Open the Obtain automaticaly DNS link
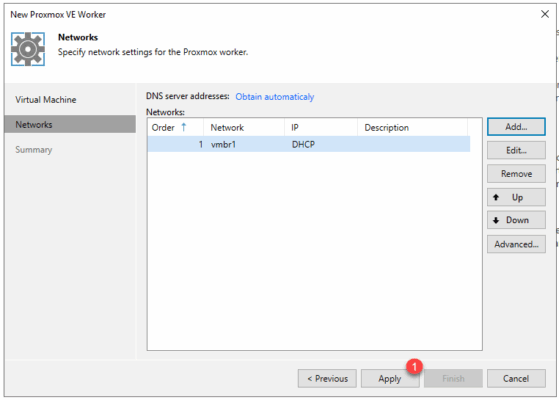Screen dimensions: 559x400 [275, 97]
